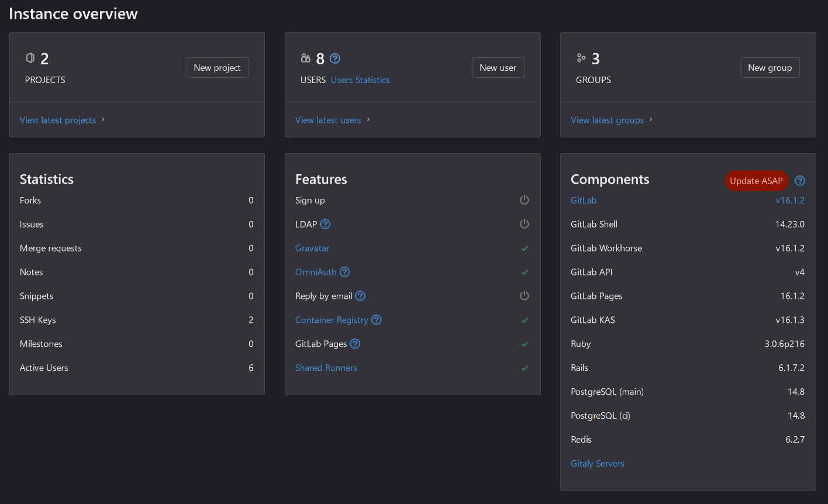This screenshot has height=504, width=828.
Task: Click the green checkmark next to Shared Runners
Action: 525,368
